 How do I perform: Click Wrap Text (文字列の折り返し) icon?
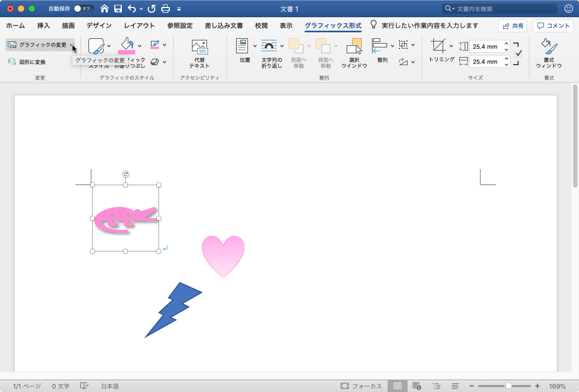coord(269,46)
